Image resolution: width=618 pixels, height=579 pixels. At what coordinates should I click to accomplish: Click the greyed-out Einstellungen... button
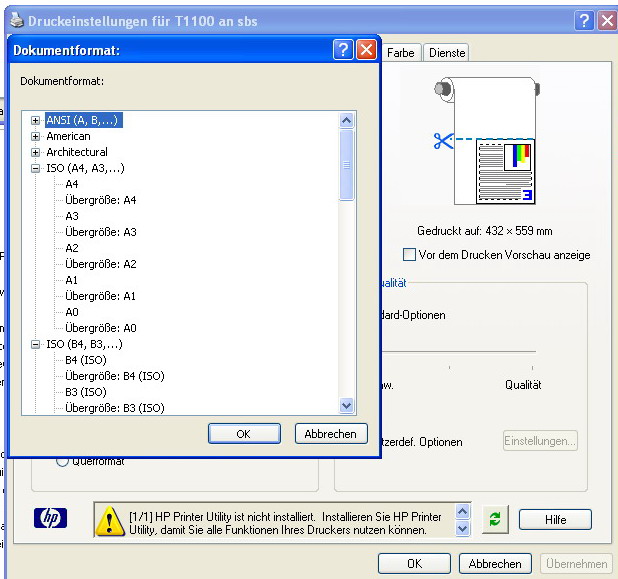[x=540, y=441]
